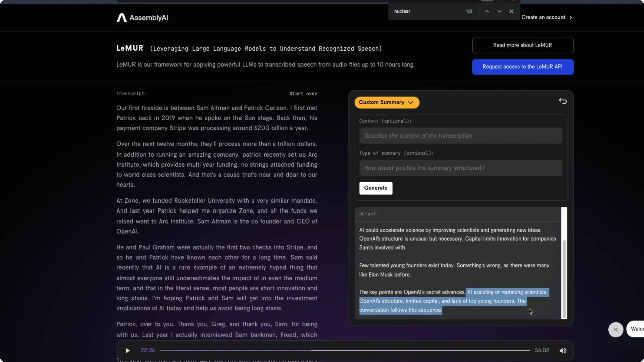
Task: Focus the summary structure input field
Action: pos(460,168)
